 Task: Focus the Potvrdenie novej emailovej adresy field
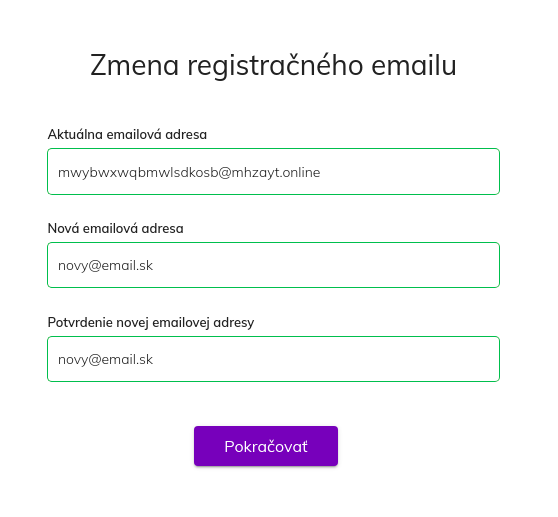tap(273, 359)
